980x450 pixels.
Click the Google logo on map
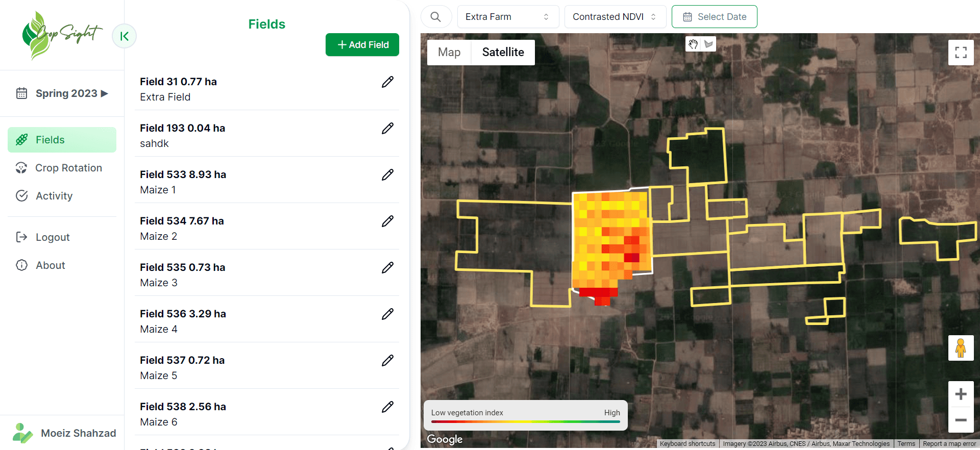(x=445, y=439)
